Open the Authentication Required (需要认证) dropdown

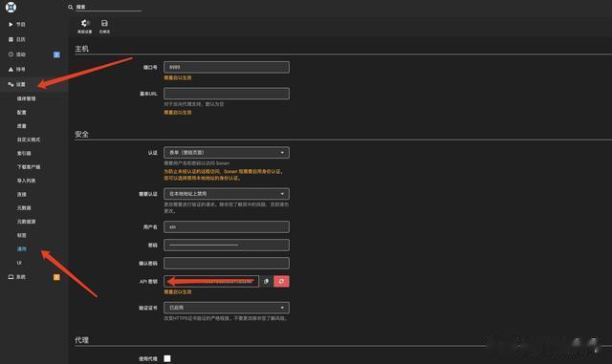click(x=227, y=194)
